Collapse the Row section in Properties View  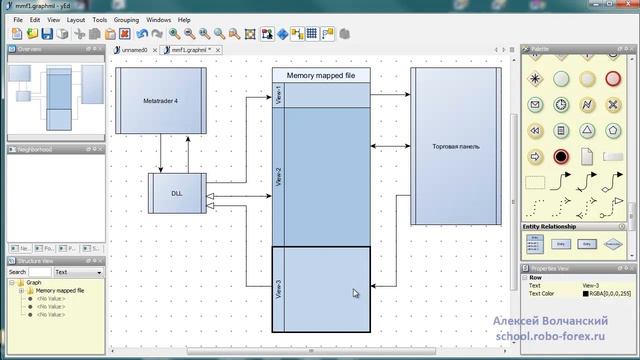click(x=525, y=278)
